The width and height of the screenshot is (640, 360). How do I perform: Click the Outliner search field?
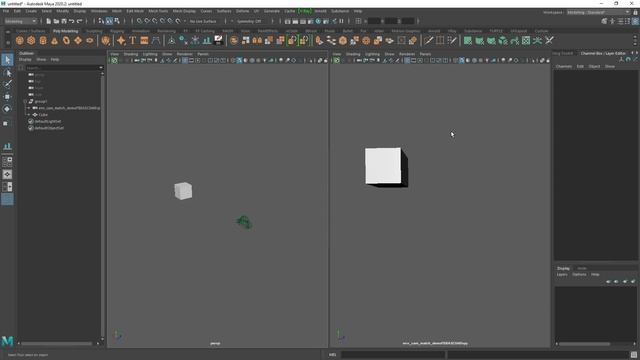61,68
